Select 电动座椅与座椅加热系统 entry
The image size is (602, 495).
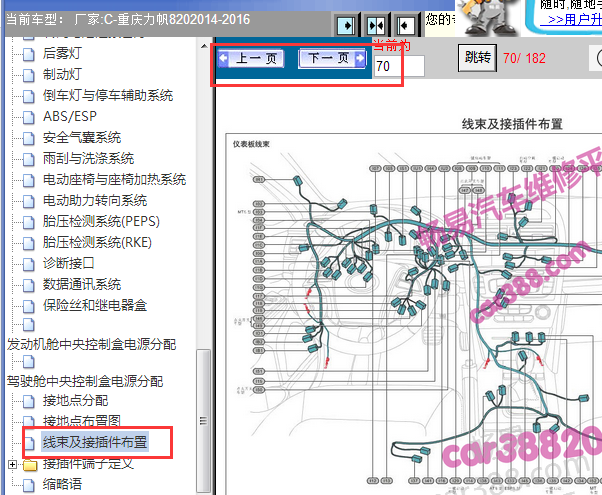tap(114, 179)
